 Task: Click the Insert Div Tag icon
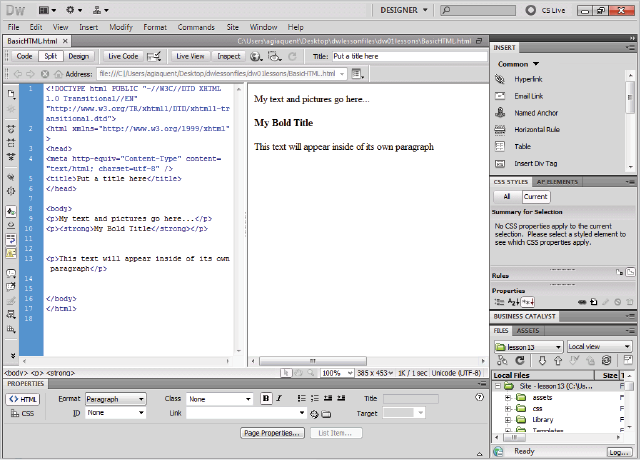tap(500, 164)
